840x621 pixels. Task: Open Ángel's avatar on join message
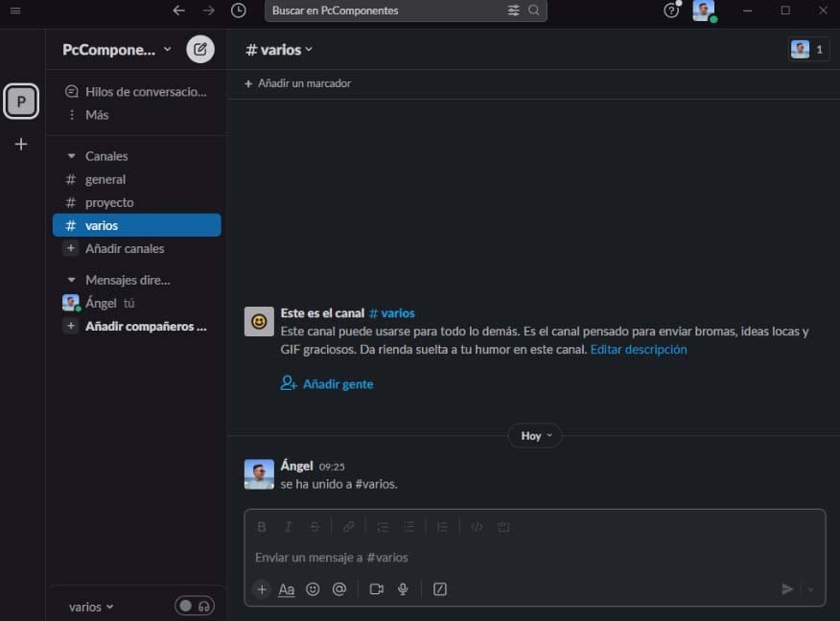point(259,474)
